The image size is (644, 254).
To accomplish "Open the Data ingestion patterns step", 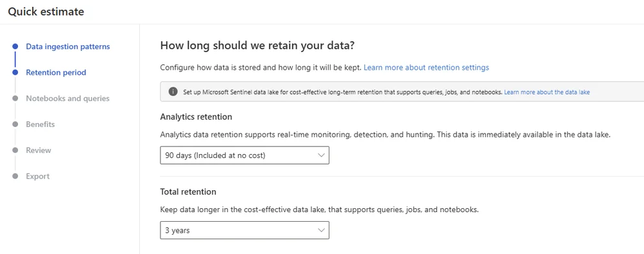I will coord(68,46).
